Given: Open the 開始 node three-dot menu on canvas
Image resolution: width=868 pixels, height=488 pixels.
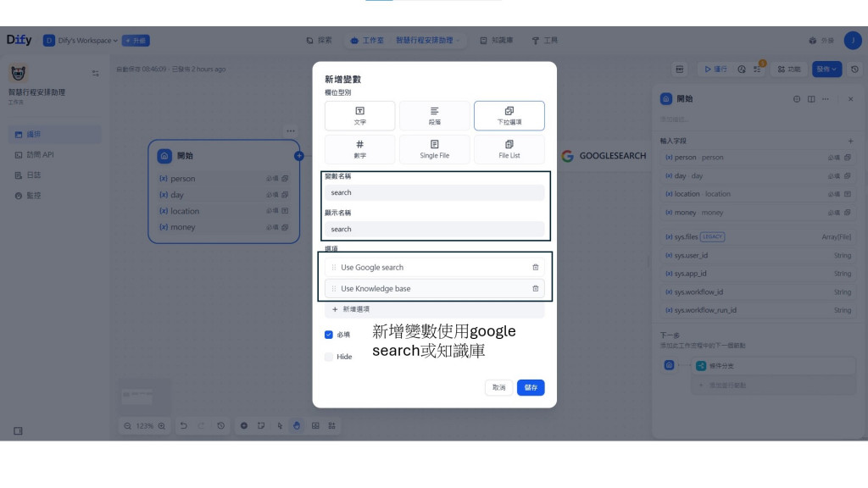Looking at the screenshot, I should 291,131.
